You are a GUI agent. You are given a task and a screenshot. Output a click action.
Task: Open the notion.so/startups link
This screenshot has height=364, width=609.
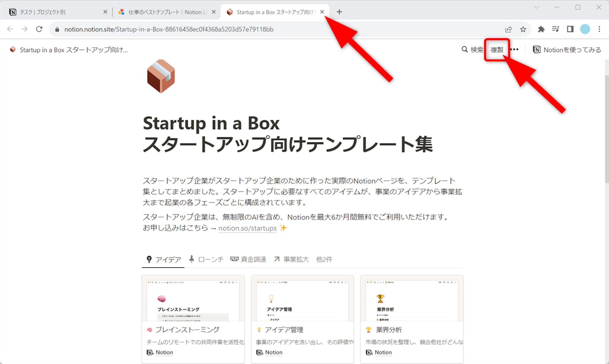pyautogui.click(x=247, y=228)
